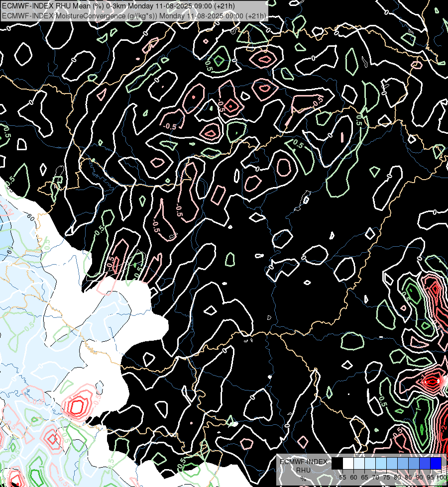Select the 75-80 legend swatch
The width and height of the screenshot is (448, 487).
pos(392,463)
